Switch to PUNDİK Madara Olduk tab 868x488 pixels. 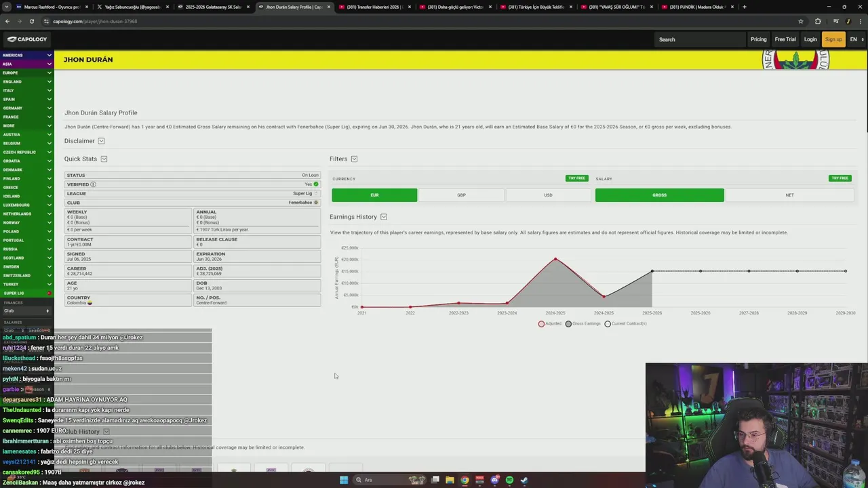(x=696, y=7)
